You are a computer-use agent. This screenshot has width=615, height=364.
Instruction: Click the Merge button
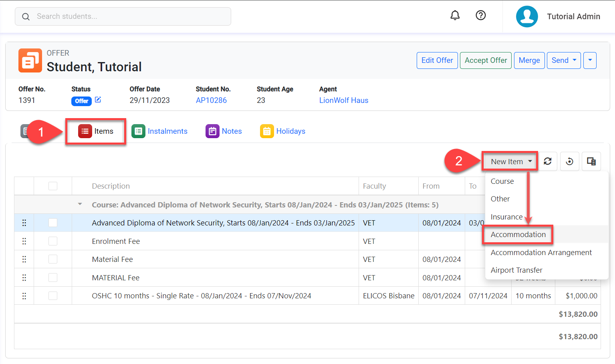pos(529,60)
